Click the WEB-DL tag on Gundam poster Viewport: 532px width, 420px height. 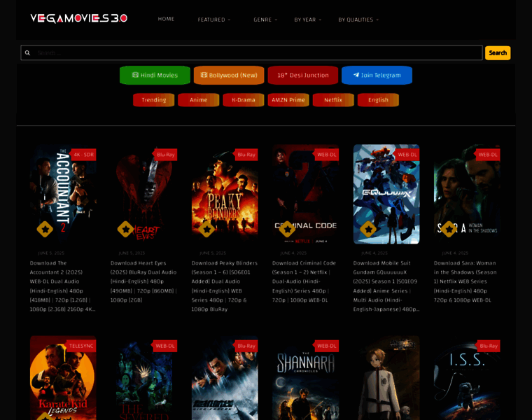pos(407,155)
